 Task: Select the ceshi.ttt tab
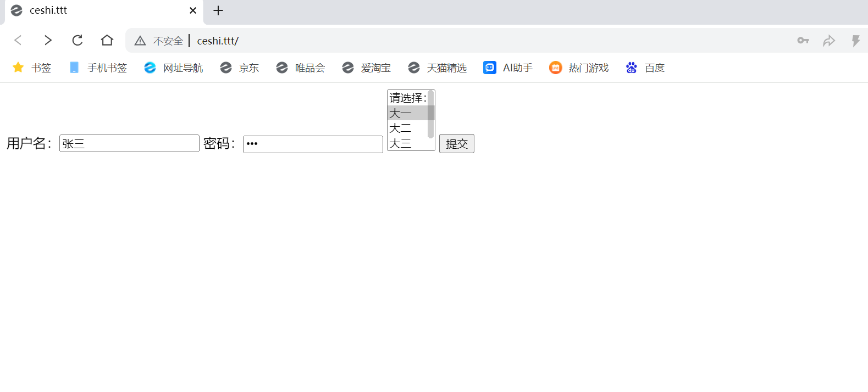click(x=104, y=11)
